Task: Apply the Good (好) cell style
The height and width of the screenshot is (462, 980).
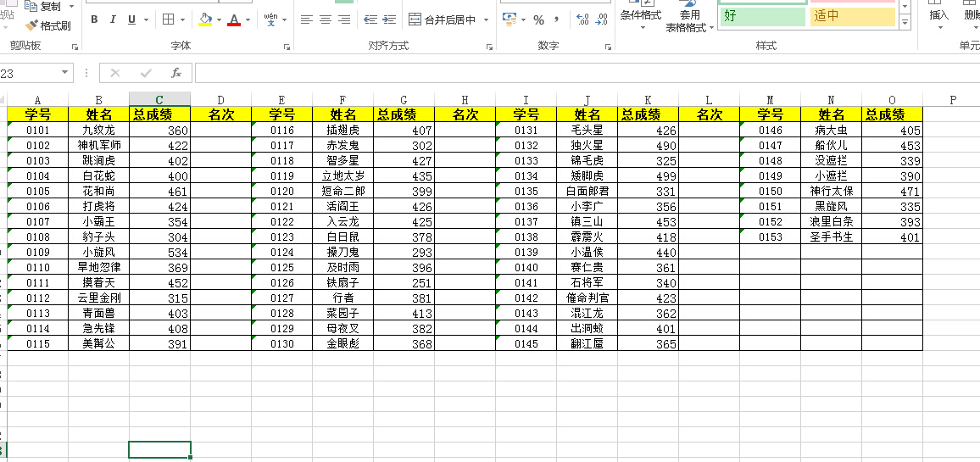Action: (x=762, y=16)
